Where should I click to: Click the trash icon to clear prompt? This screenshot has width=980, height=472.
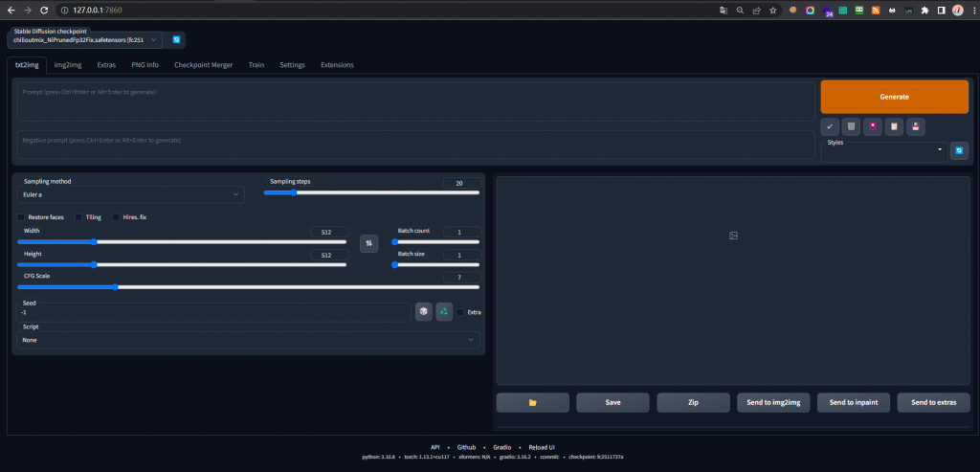point(851,127)
